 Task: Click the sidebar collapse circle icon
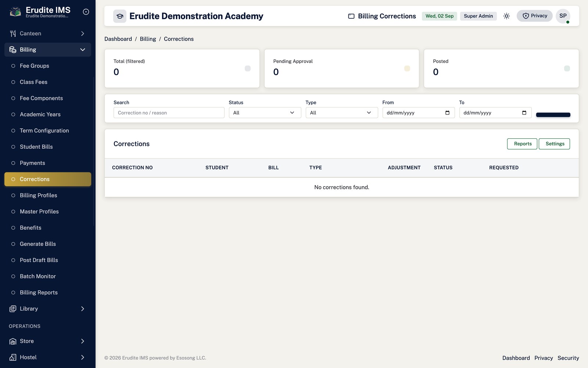86,12
